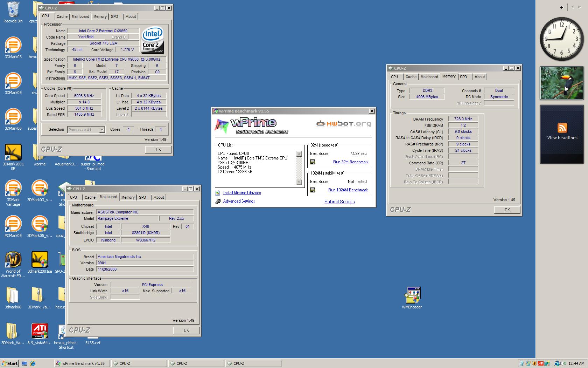Screen dimensions: 588x368
Task: Open the Recycle Bin desktop icon
Action: [13, 12]
